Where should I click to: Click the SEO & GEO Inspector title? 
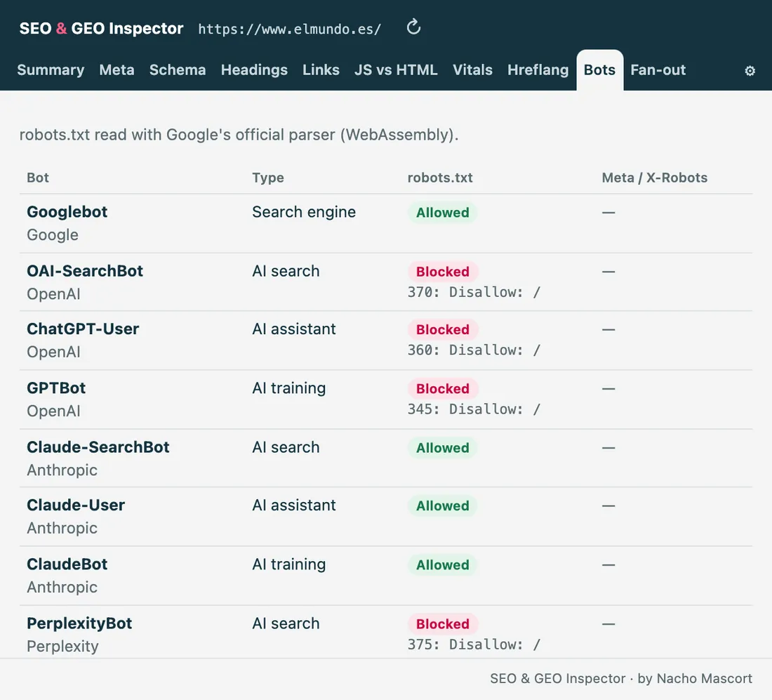tap(102, 28)
